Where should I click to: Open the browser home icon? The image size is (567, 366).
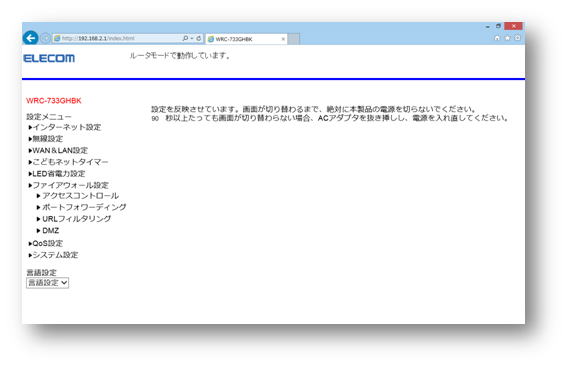[x=497, y=38]
